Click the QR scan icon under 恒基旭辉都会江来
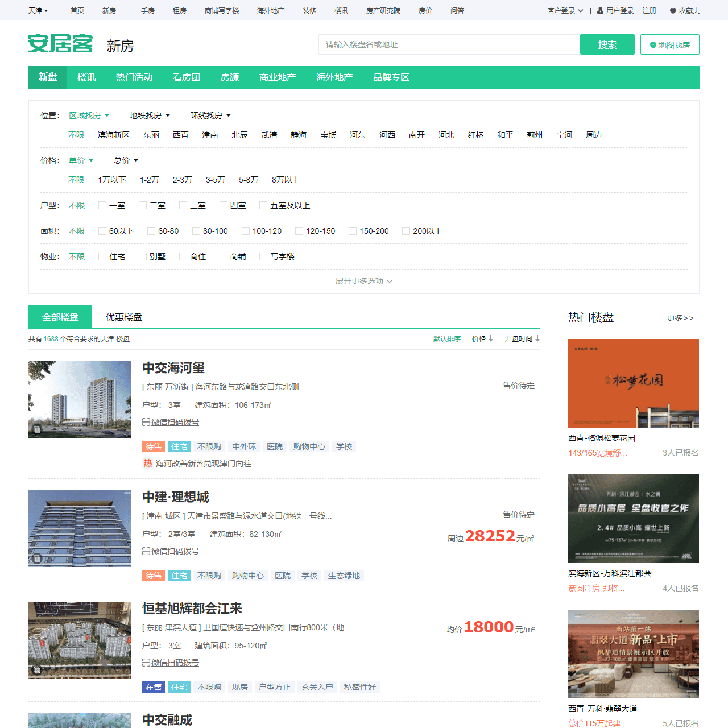This screenshot has width=728, height=728. click(x=146, y=663)
